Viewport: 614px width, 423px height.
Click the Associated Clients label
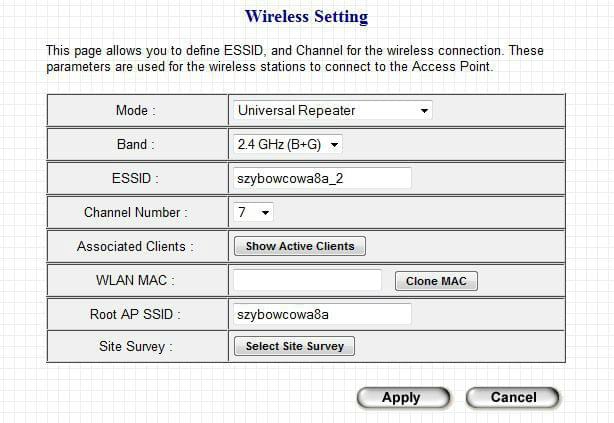pyautogui.click(x=135, y=246)
